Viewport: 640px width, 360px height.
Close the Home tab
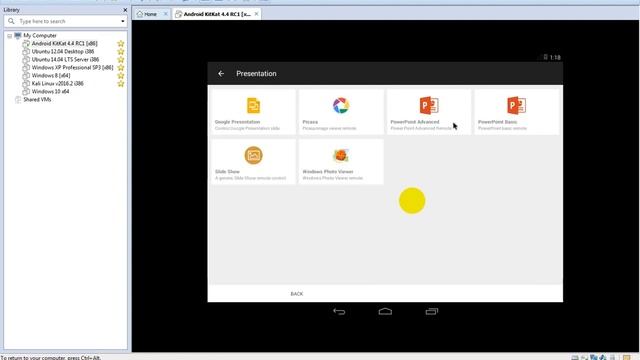coord(166,14)
